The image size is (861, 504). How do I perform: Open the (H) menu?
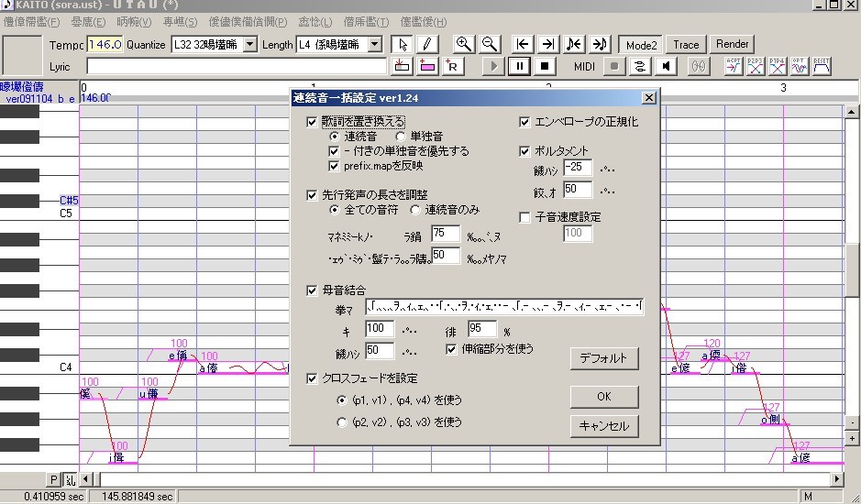[424, 22]
